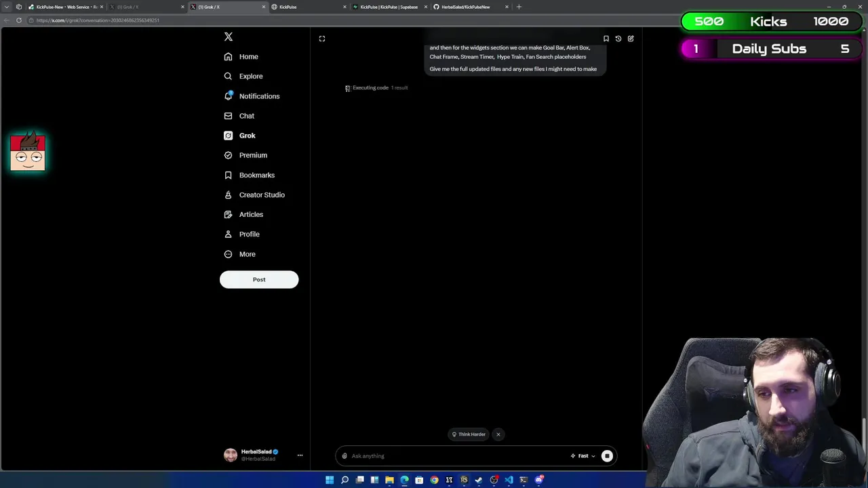The height and width of the screenshot is (488, 868).
Task: Open Google Chrome from the taskbar
Action: tap(434, 480)
